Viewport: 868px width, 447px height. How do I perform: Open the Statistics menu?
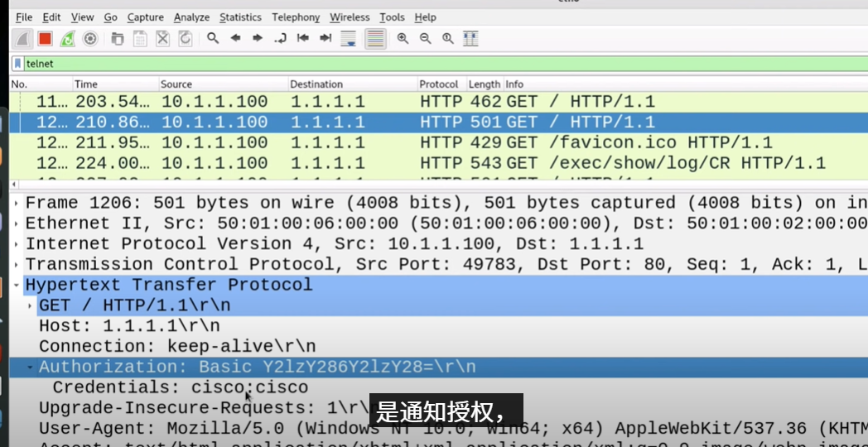click(240, 17)
